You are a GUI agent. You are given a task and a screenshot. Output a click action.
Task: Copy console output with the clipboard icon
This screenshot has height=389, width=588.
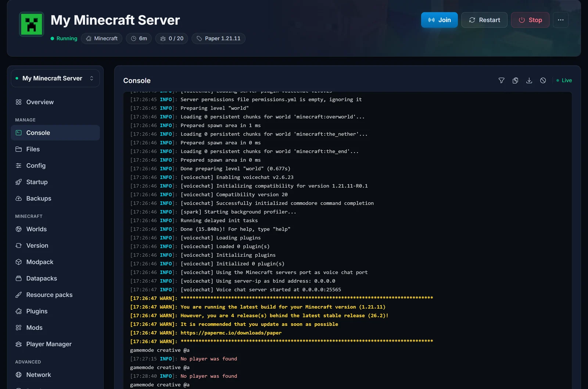(515, 80)
